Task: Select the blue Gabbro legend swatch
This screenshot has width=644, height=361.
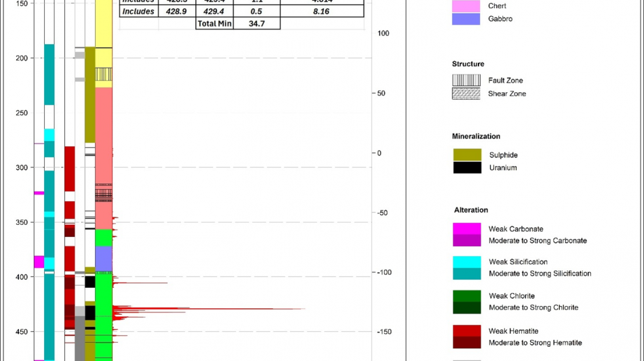Action: click(466, 19)
